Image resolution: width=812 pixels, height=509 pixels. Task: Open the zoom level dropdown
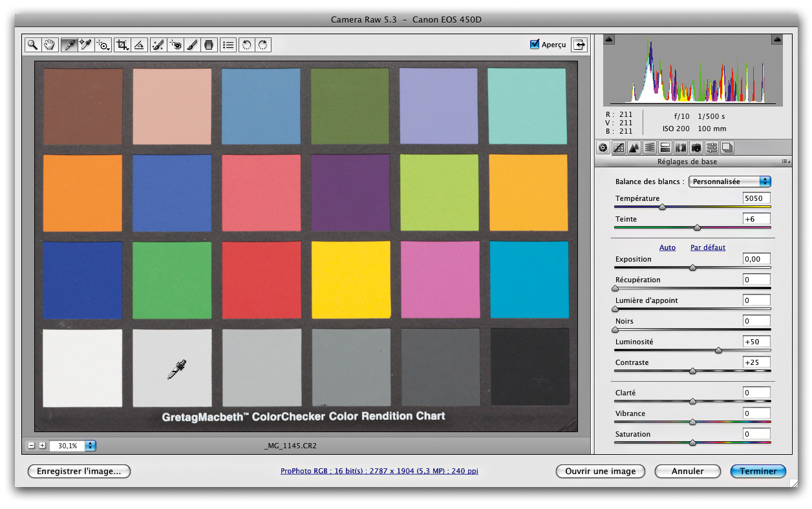91,446
